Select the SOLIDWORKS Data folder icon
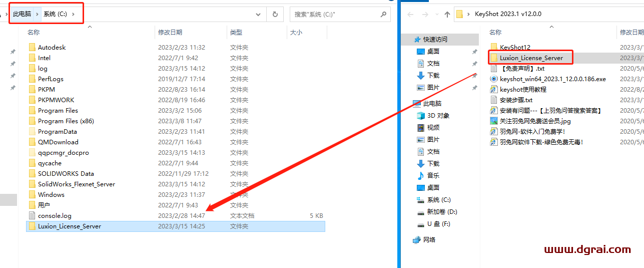Viewport: 644px width, 268px height. (x=32, y=173)
